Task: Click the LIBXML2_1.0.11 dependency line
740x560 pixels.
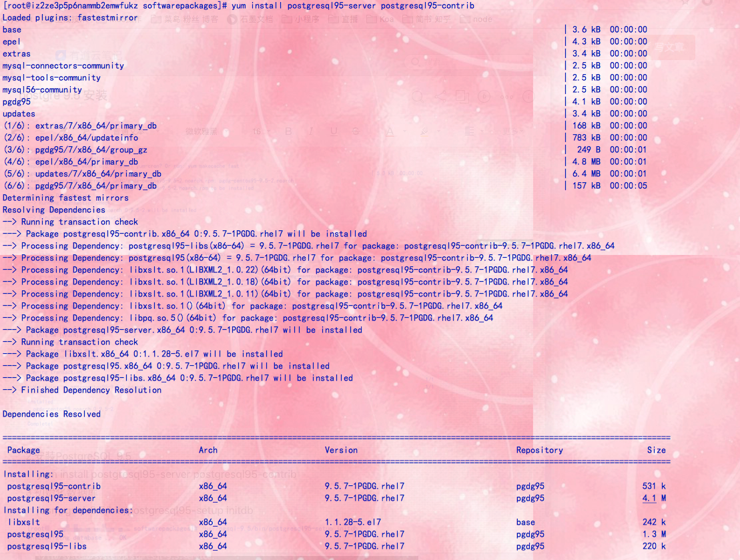Action: click(x=285, y=294)
